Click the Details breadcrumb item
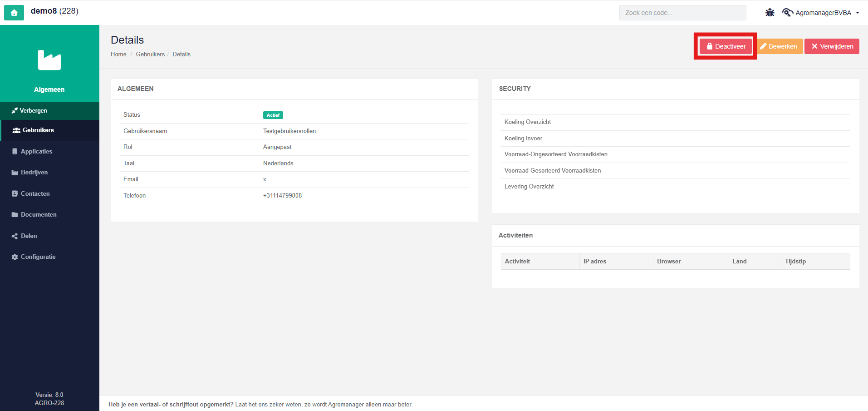 coord(181,54)
